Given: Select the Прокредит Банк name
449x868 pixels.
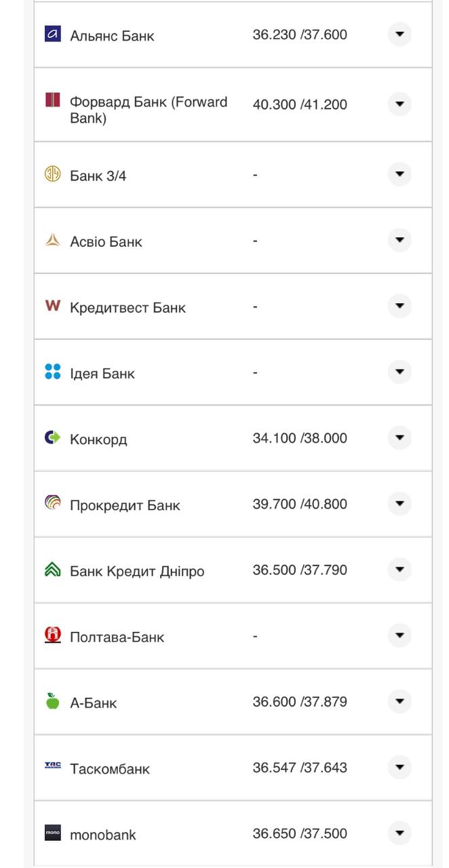Looking at the screenshot, I should pos(125,505).
